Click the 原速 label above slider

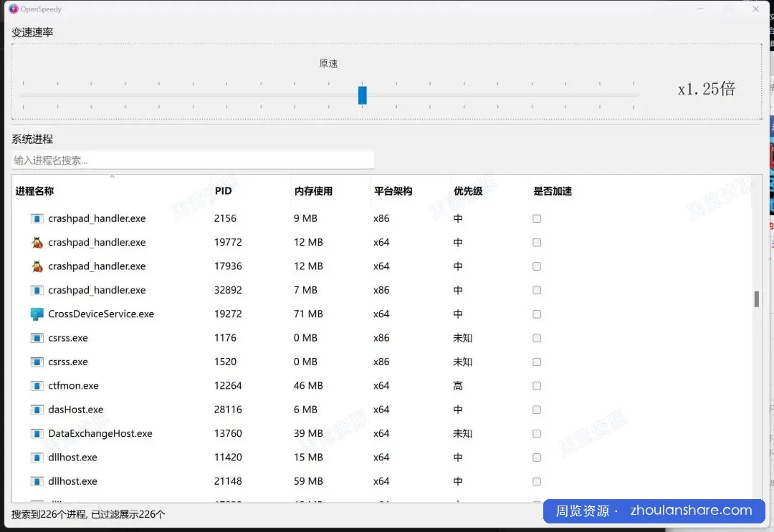(x=329, y=64)
